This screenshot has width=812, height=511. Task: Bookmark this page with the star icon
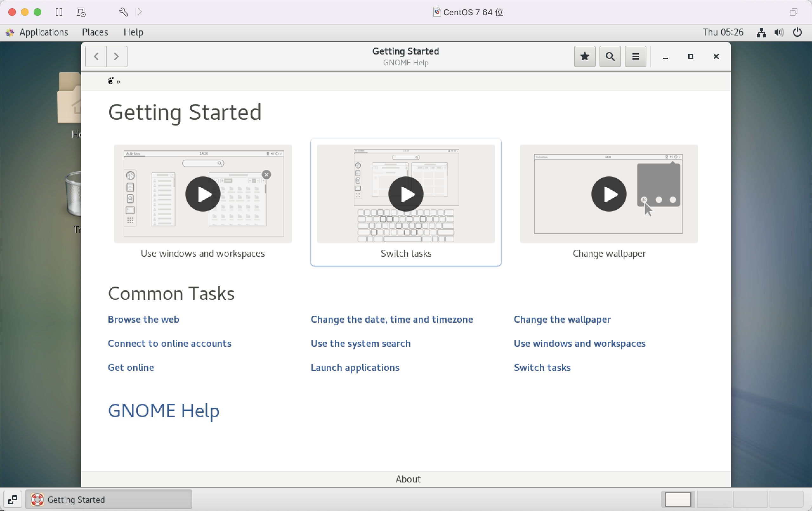584,56
